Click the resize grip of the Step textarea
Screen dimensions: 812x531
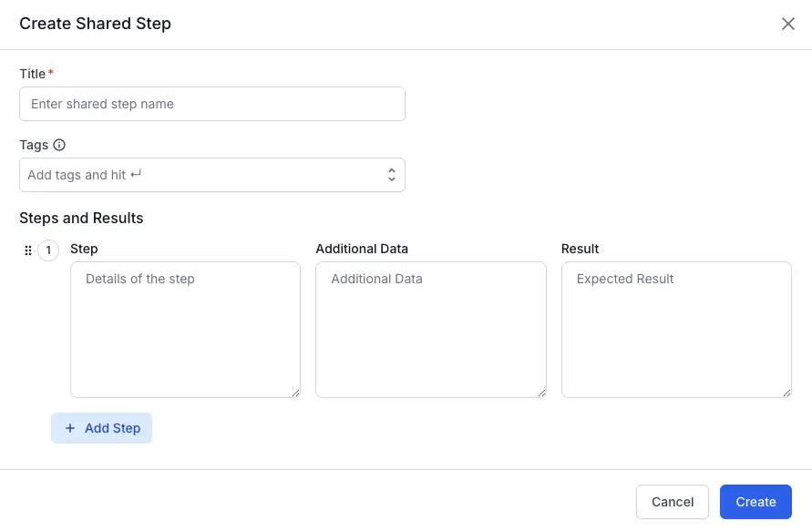click(x=294, y=392)
